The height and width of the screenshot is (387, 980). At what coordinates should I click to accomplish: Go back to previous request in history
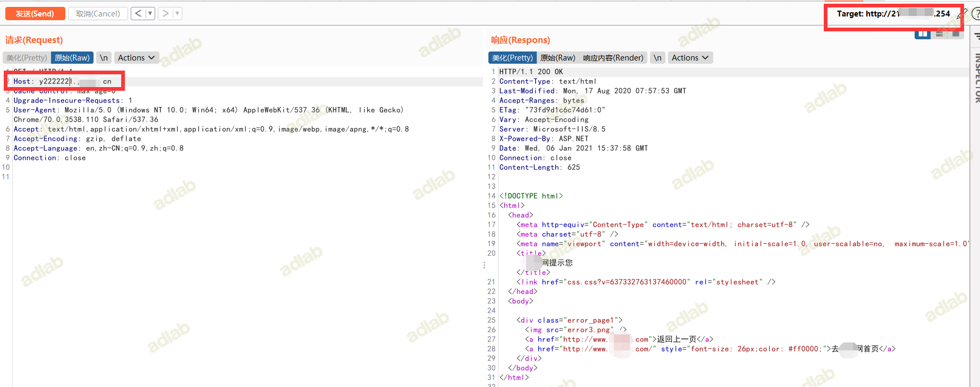(138, 14)
